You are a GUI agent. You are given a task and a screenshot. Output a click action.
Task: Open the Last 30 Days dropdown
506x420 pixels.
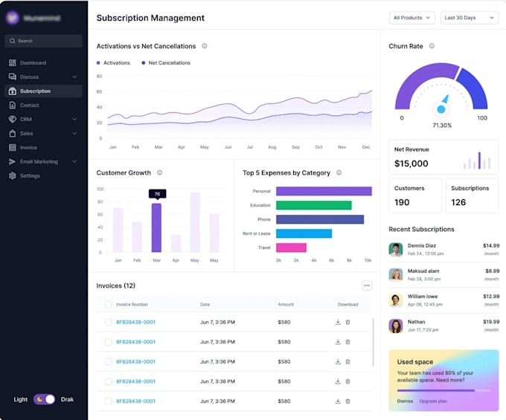[x=470, y=18]
